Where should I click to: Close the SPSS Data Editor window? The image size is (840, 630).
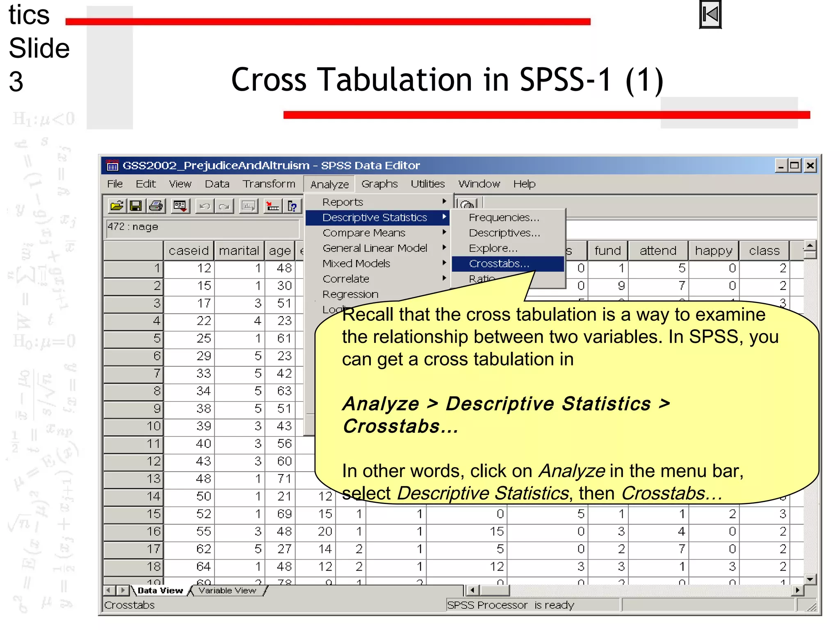click(810, 166)
